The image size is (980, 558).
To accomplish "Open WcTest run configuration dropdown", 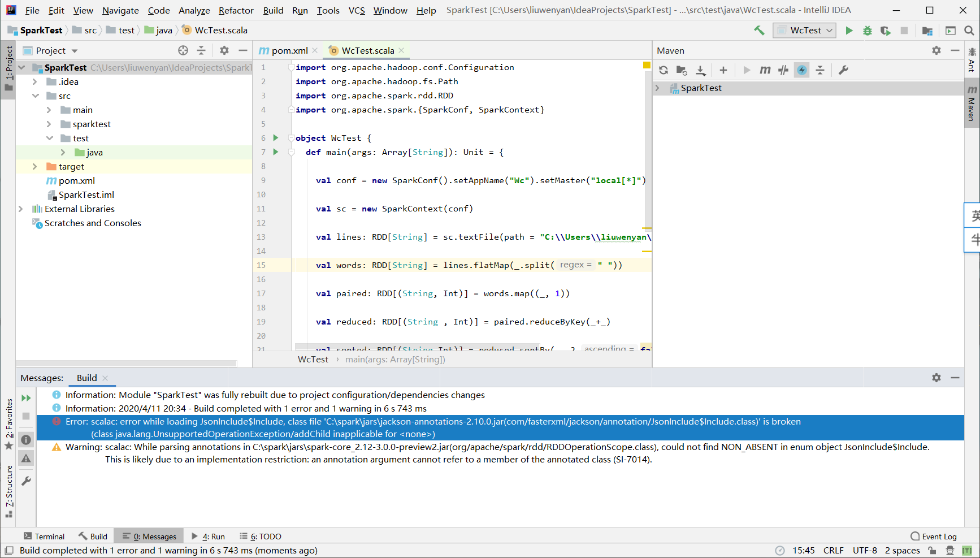I will [x=805, y=31].
